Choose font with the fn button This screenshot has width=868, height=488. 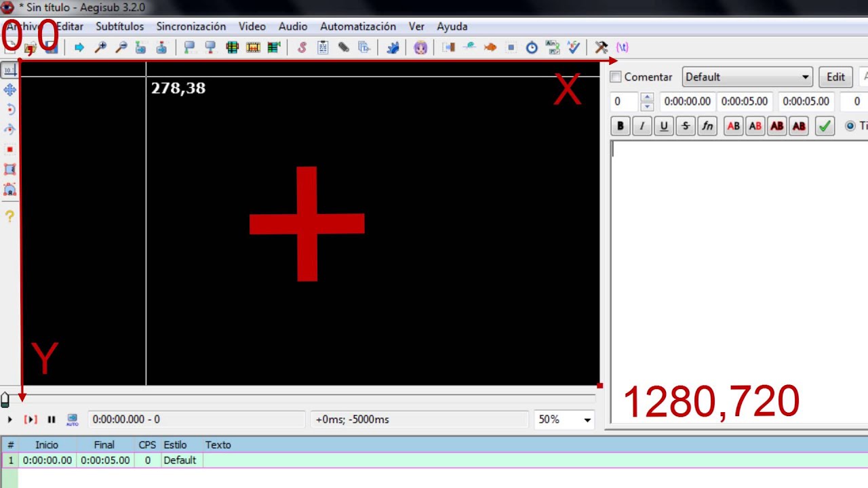pyautogui.click(x=707, y=126)
